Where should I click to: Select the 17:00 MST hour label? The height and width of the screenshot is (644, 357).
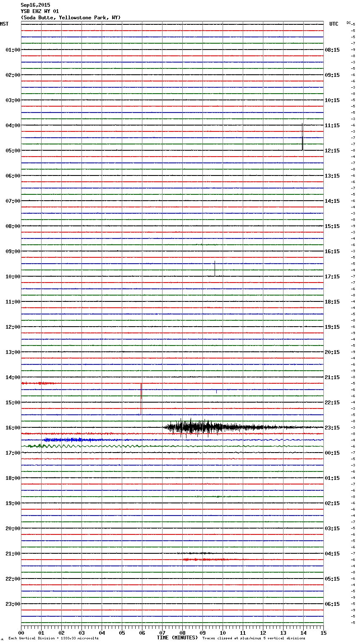tap(13, 453)
